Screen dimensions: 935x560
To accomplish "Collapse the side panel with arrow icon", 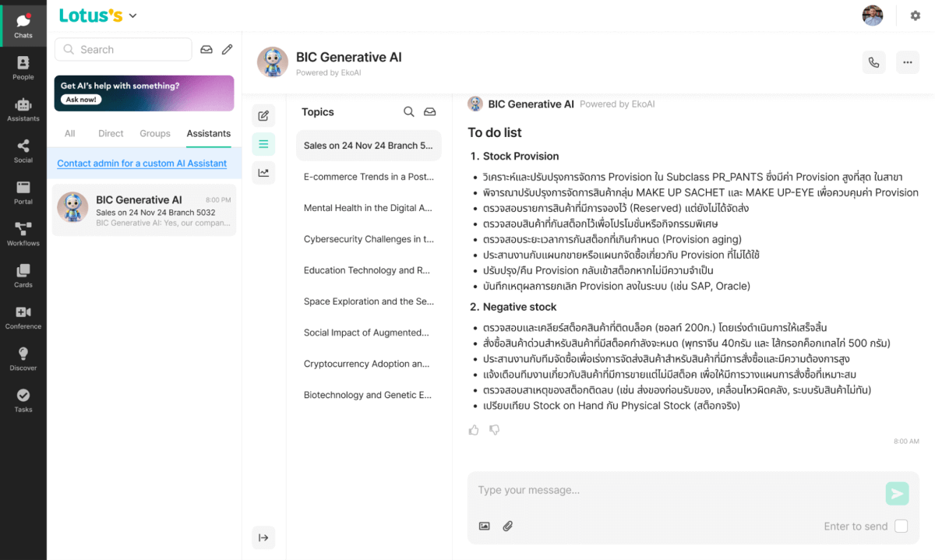I will pos(263,537).
